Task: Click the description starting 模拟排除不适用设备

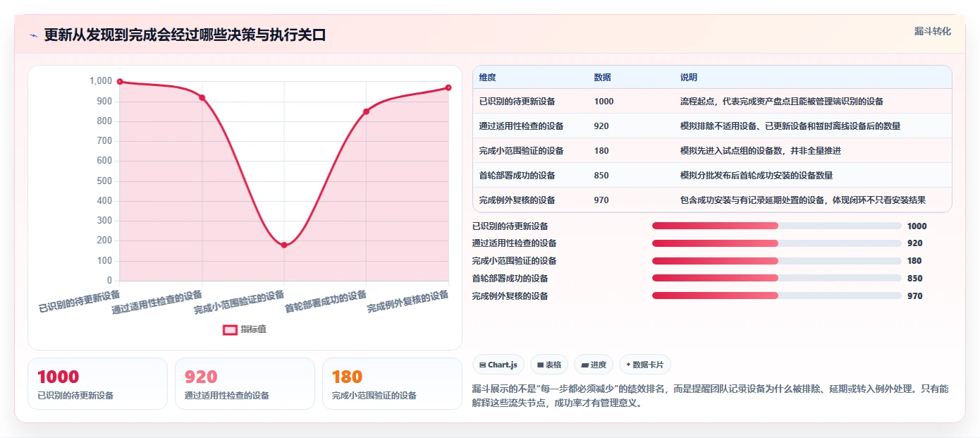Action: point(790,126)
